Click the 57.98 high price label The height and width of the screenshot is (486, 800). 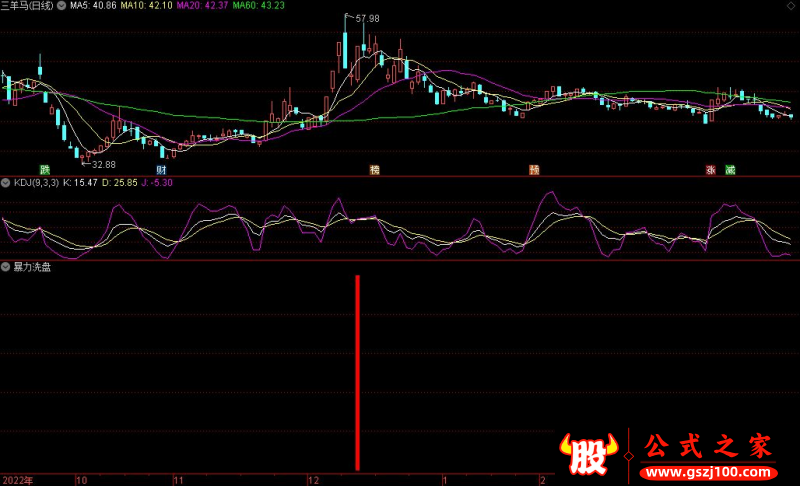pos(367,19)
